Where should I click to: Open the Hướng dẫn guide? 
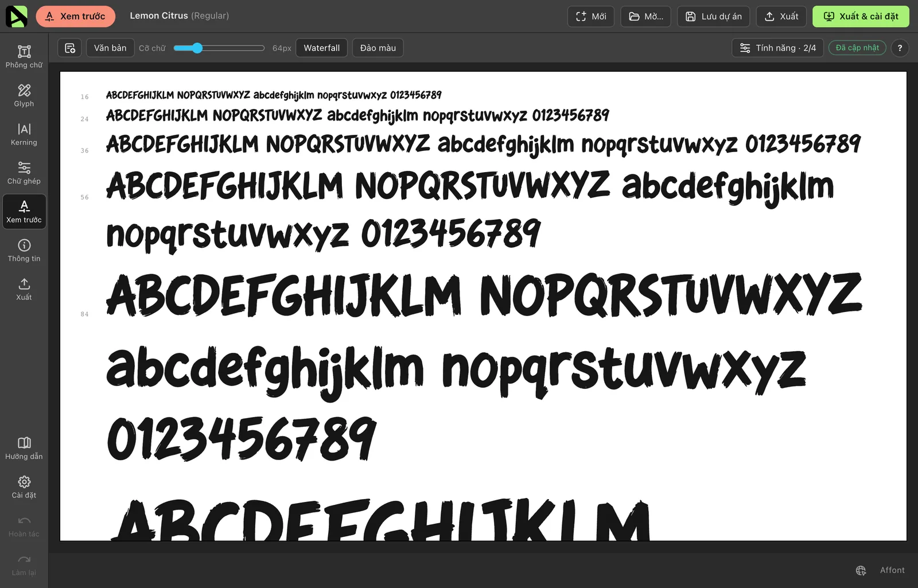(x=24, y=449)
